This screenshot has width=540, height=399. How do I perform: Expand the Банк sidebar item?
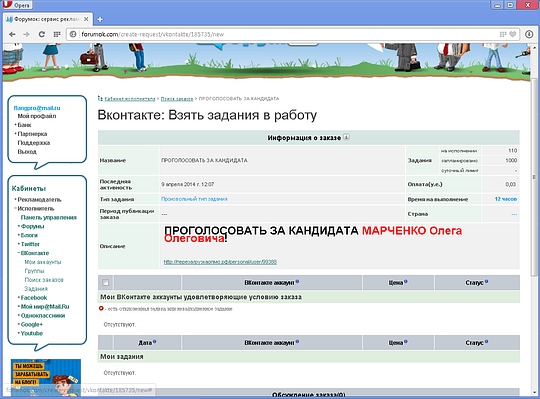coord(24,125)
